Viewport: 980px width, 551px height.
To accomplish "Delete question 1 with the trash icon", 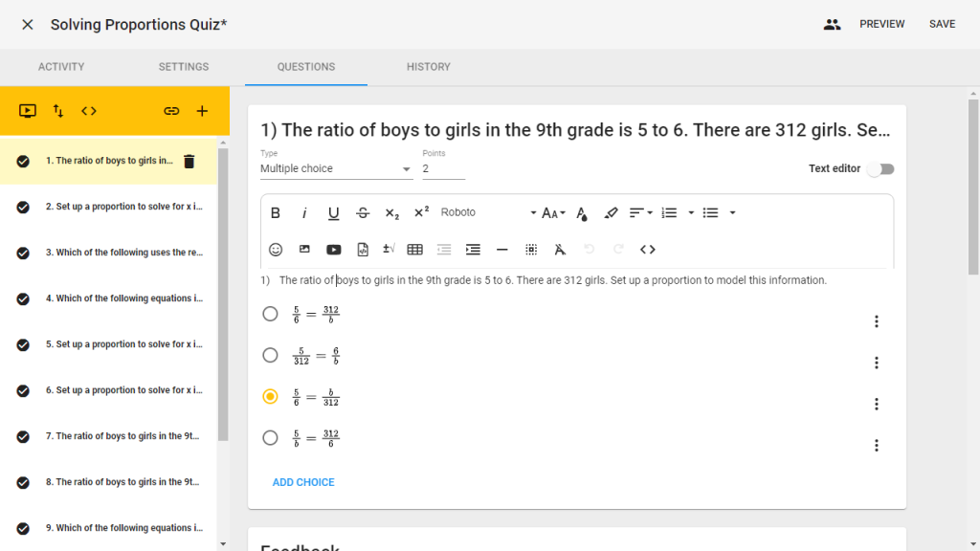I will tap(189, 162).
